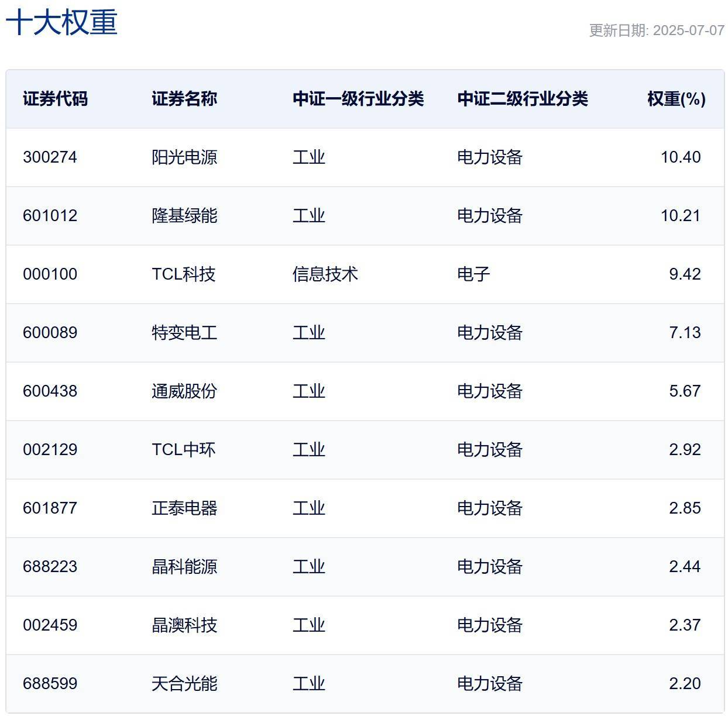Click the 权重(%) column header

click(x=676, y=99)
